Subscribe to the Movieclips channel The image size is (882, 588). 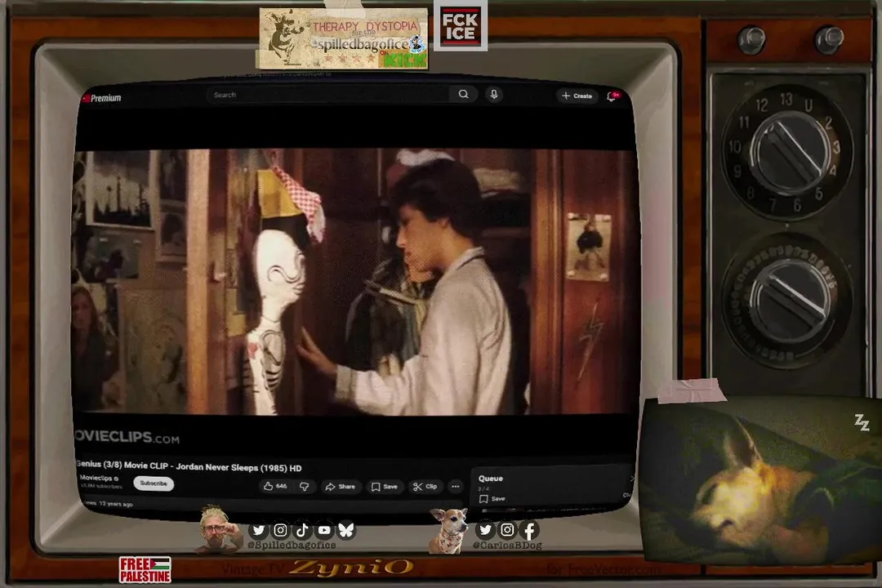154,483
